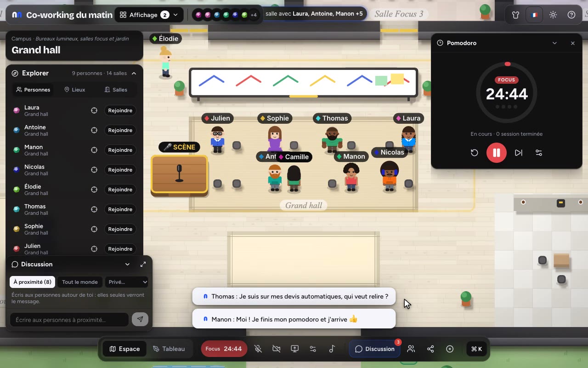This screenshot has height=368, width=588.
Task: Select the Salles tab
Action: (116, 90)
